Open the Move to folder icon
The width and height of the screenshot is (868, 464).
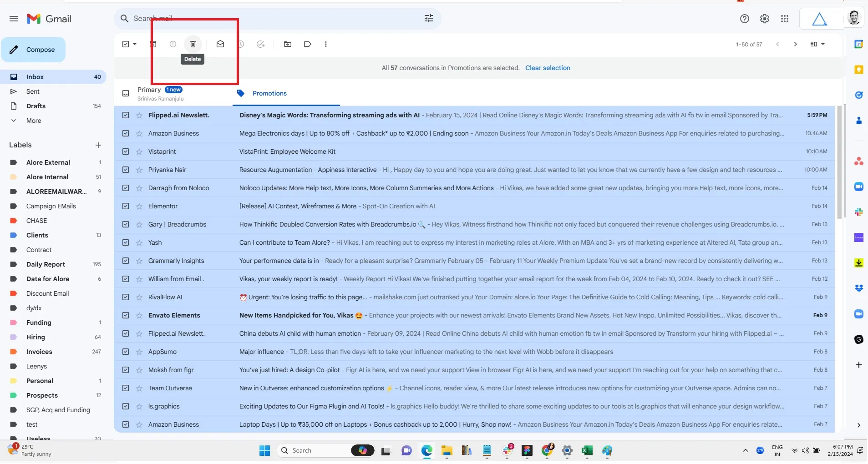288,44
